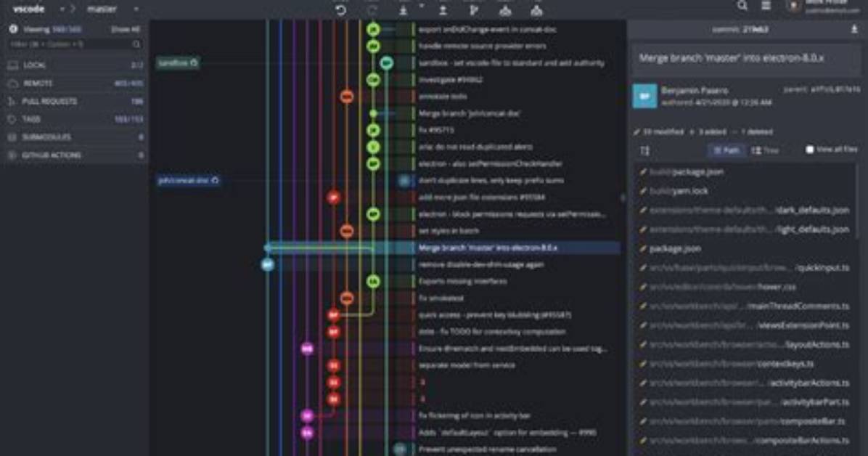Screen dimensions: 868x456
Task: Click the Undo toolbar icon
Action: coord(341,10)
